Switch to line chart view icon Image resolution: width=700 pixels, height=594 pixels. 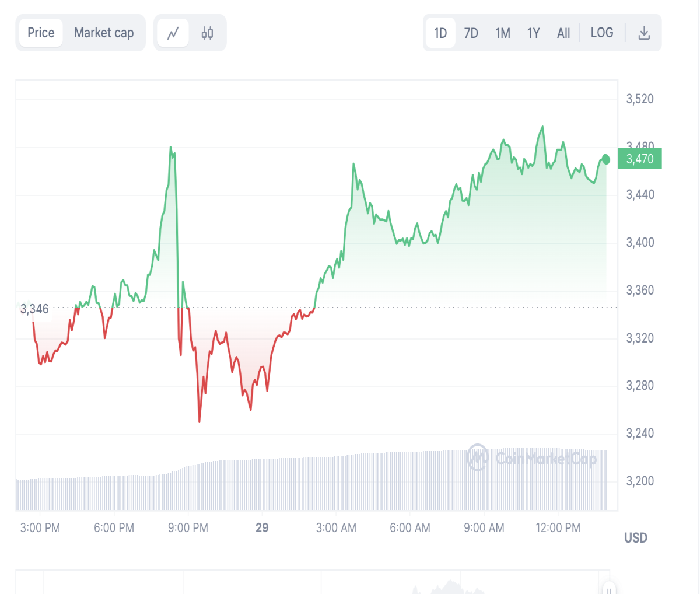(173, 33)
